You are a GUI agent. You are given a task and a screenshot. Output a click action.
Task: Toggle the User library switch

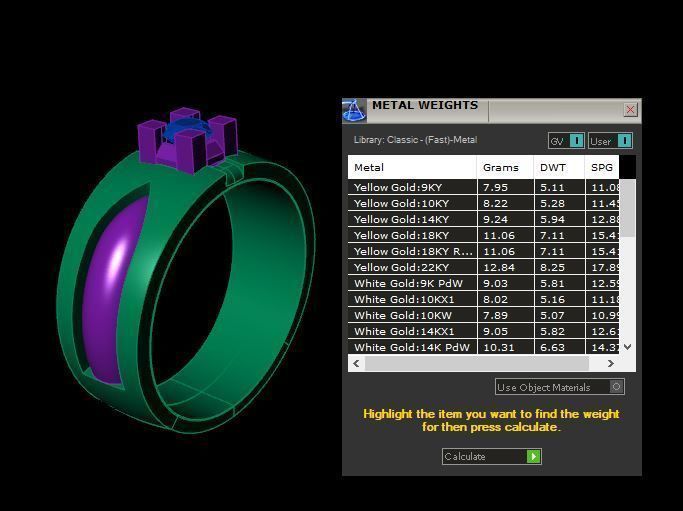pyautogui.click(x=610, y=141)
